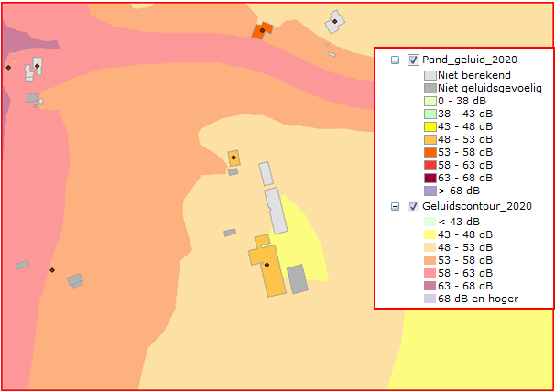Select the large L-shaped orange building on the map
The height and width of the screenshot is (392, 555).
point(267,266)
